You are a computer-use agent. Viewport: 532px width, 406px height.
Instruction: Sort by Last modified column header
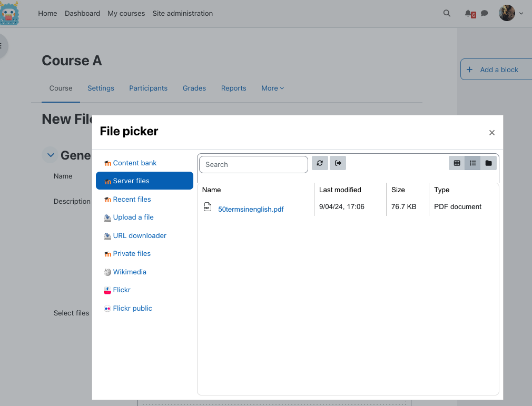340,190
